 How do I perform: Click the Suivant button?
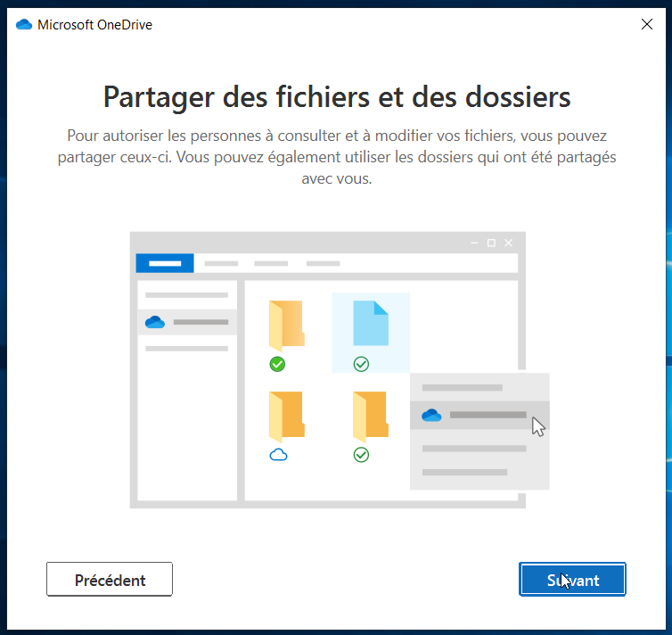pos(572,580)
